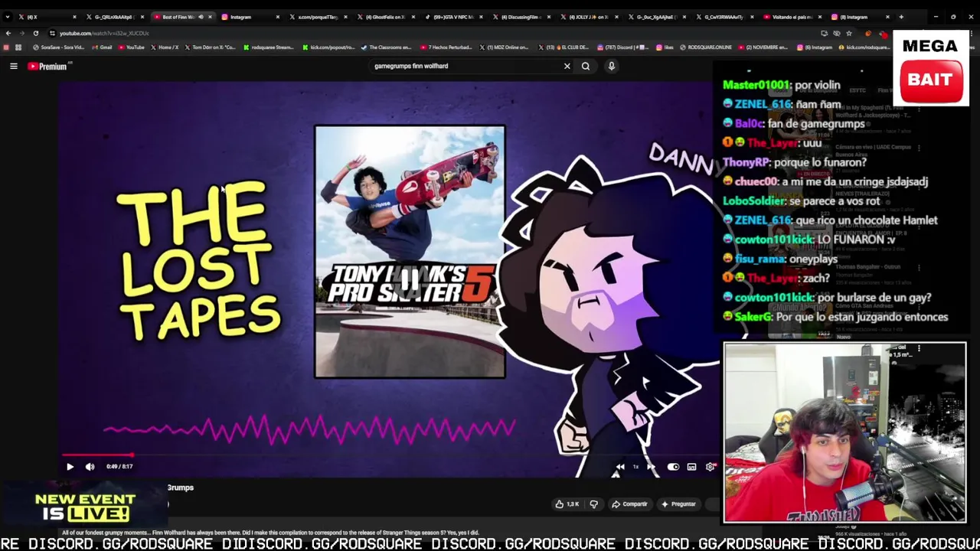Open the apps grid icon in bookmarks bar

coord(18,47)
